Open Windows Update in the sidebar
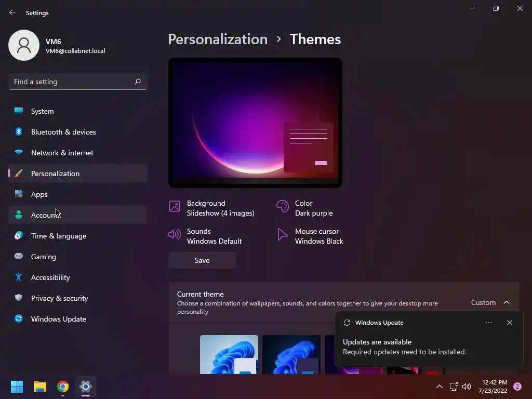 pos(78,319)
